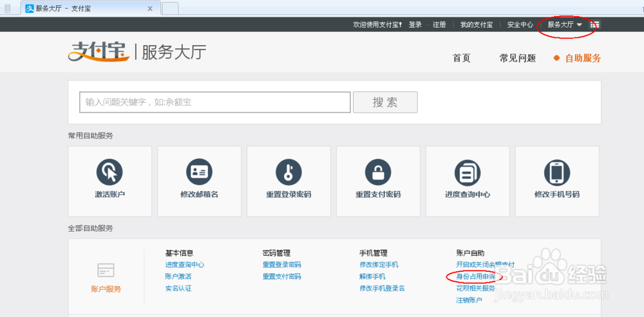Click the 常用自助服务 section heading

[90, 136]
